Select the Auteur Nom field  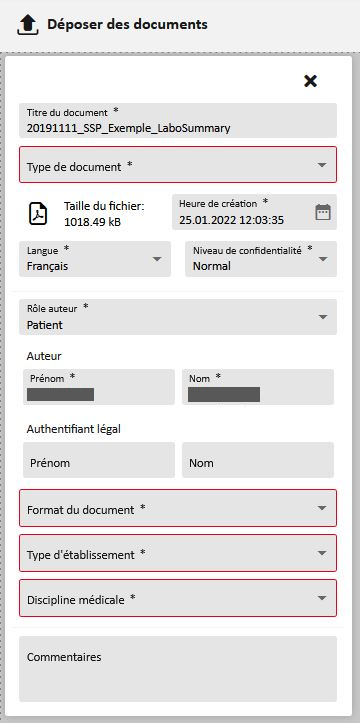258,387
